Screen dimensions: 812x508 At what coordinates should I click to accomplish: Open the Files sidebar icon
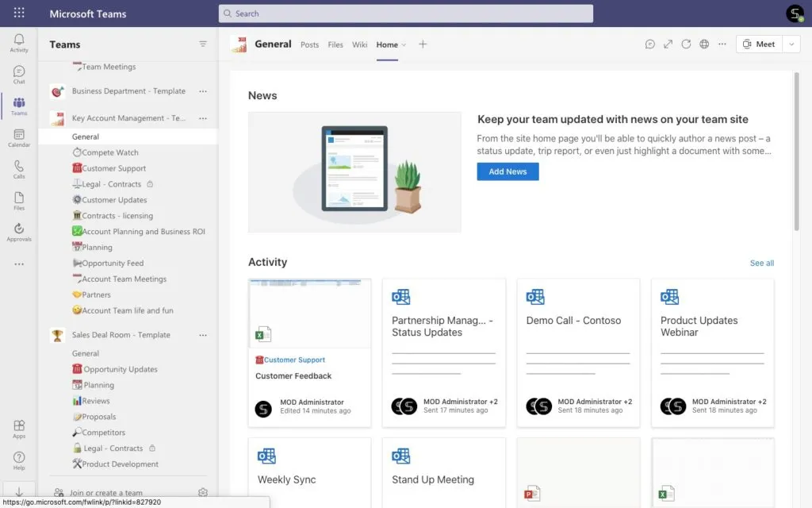19,201
